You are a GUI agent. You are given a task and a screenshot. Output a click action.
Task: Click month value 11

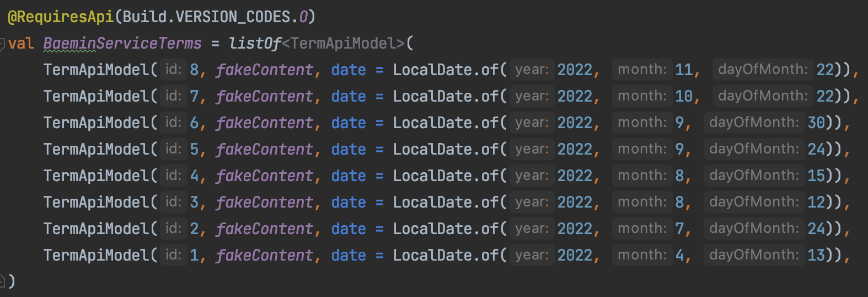[x=684, y=70]
